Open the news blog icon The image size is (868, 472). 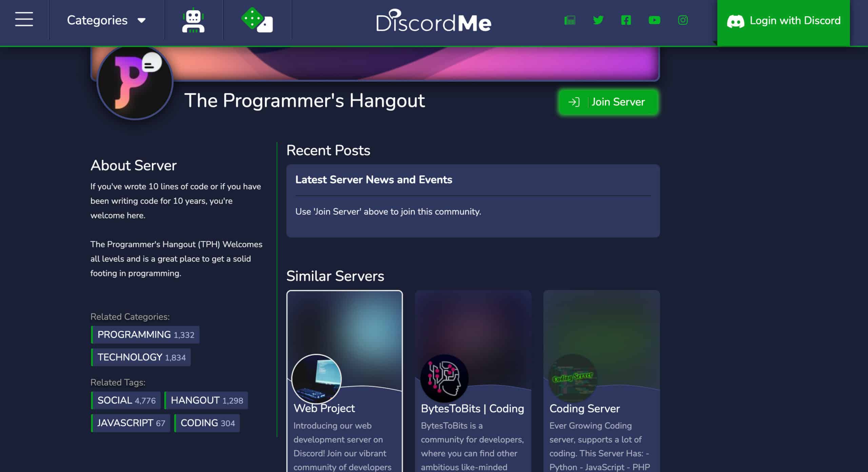pos(570,20)
